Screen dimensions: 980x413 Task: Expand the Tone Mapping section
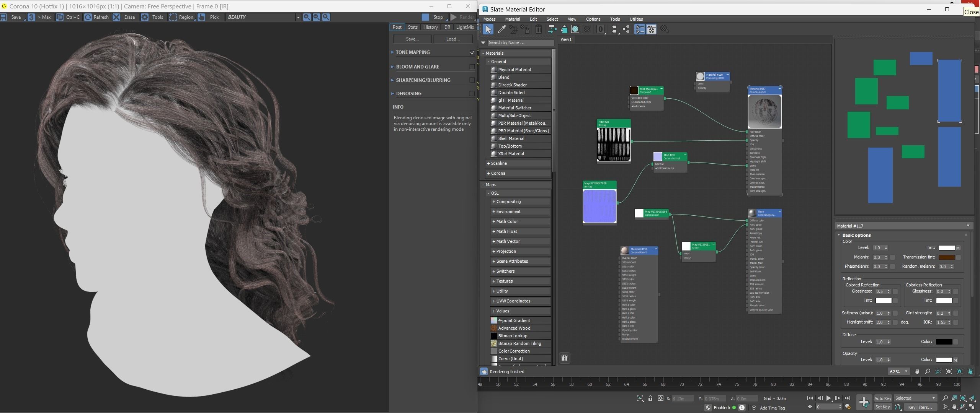point(392,52)
